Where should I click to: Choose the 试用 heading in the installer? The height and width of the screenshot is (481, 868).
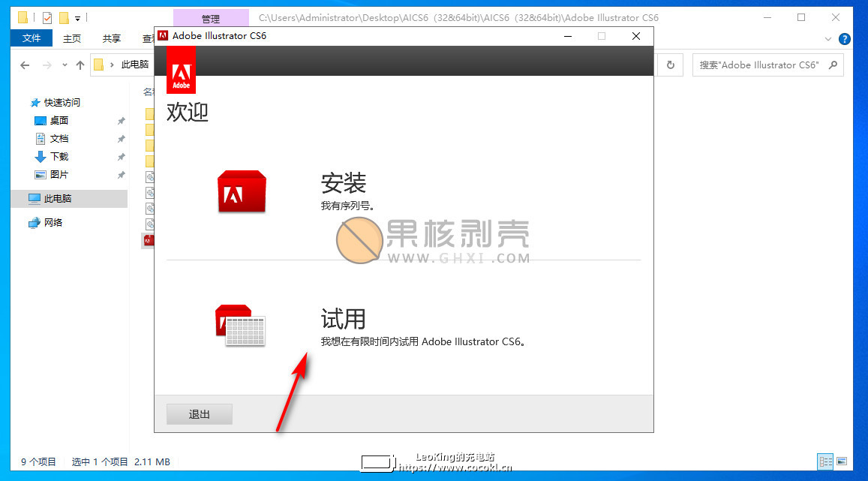point(343,320)
